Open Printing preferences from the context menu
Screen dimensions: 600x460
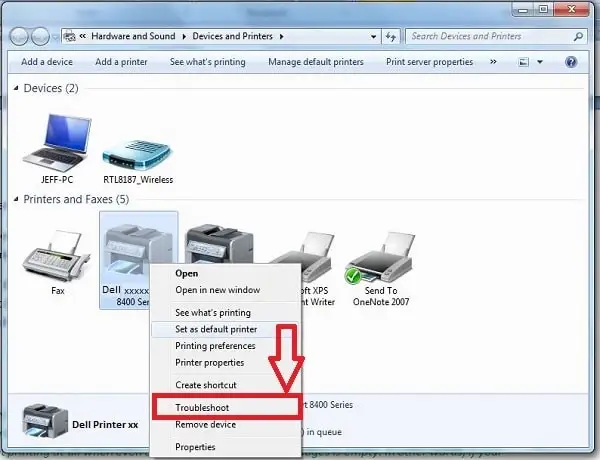pos(215,346)
